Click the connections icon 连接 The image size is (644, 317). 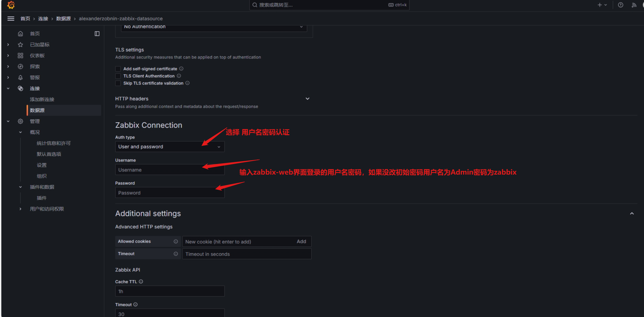[21, 88]
